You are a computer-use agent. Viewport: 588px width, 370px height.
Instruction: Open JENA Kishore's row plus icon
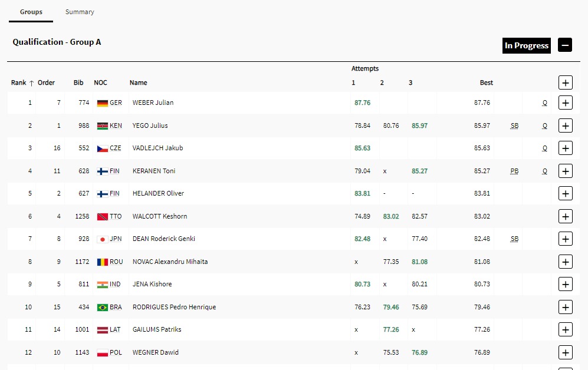coord(565,285)
